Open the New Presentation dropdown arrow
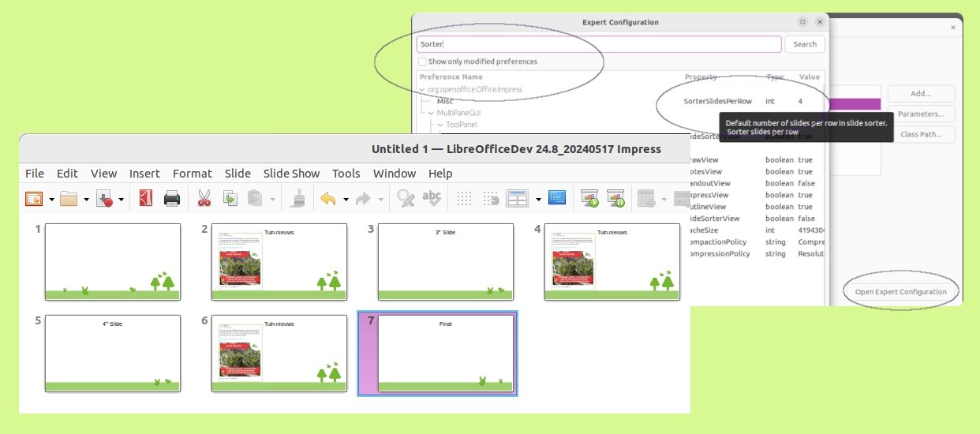 click(51, 200)
